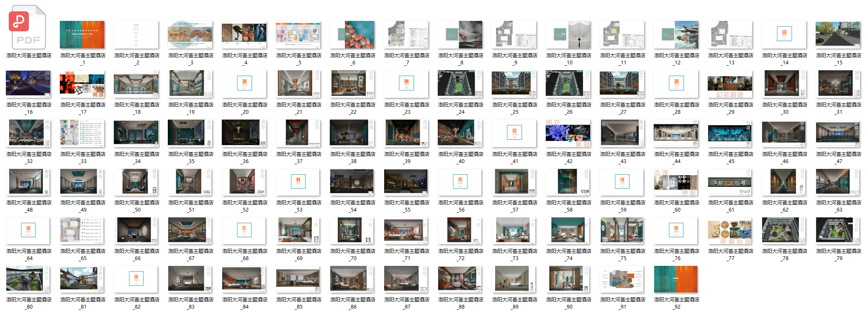Select the final teal-orange cover thumbnail _92

tap(675, 279)
